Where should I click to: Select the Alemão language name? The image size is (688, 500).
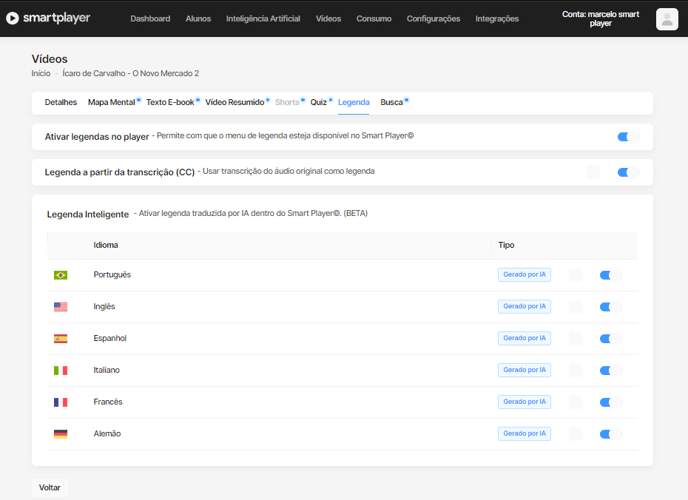[x=107, y=434]
